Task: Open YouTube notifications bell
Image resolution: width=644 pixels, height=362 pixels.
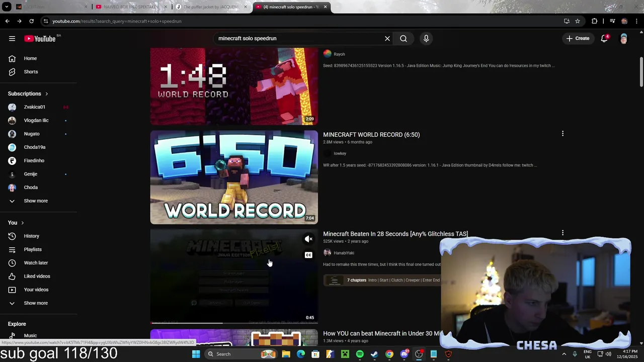Action: [604, 39]
